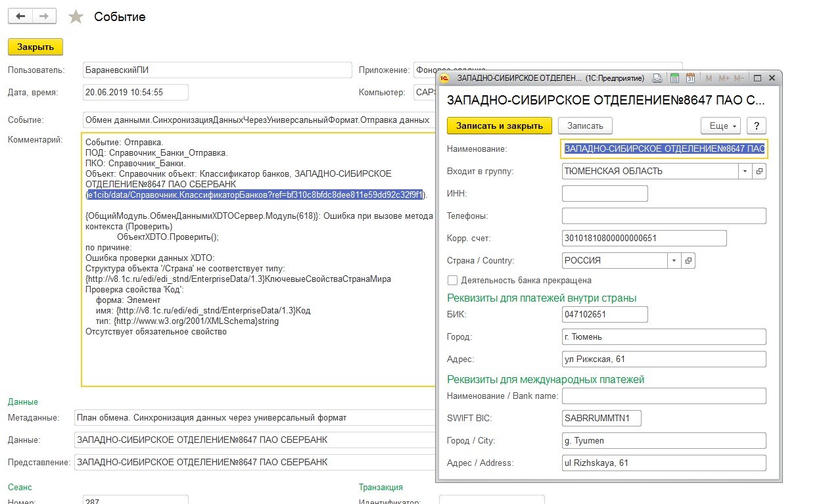Viewport: 821px width, 504px height.
Task: Click the Город / City field g. Tyumen
Action: 665,440
